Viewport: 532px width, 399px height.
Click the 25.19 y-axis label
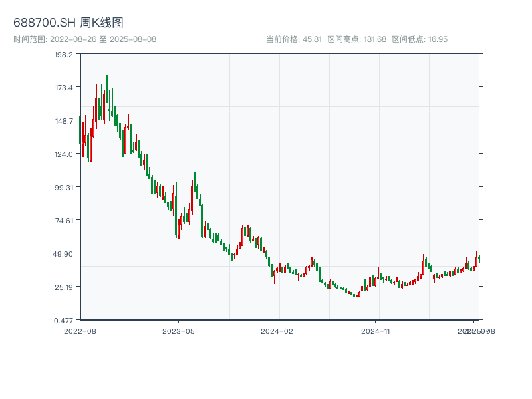(x=64, y=287)
